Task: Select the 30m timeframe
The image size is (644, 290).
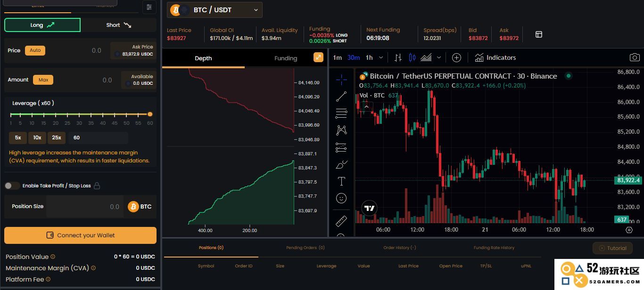Action: point(354,57)
